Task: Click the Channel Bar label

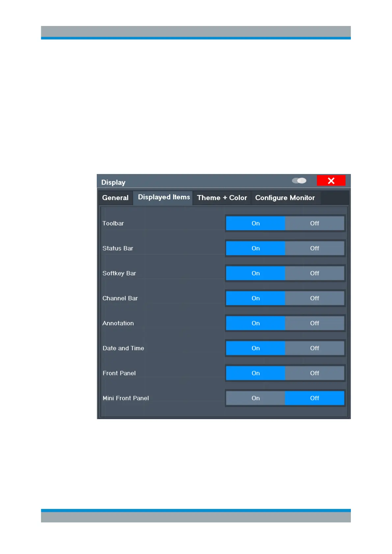Action: (120, 298)
